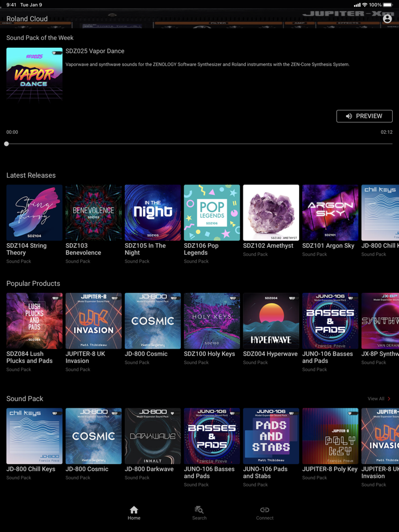
Task: Tap the Wi-Fi icon in status bar
Action: click(x=365, y=5)
